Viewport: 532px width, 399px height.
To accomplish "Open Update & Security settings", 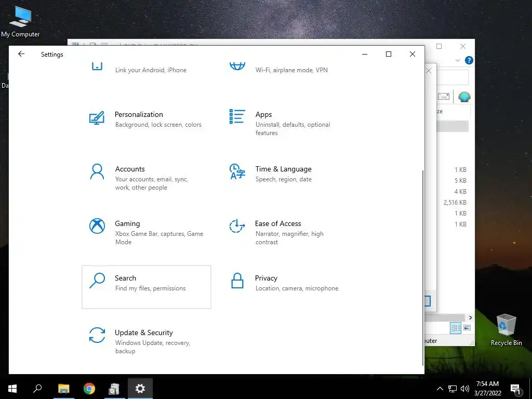I will point(146,342).
